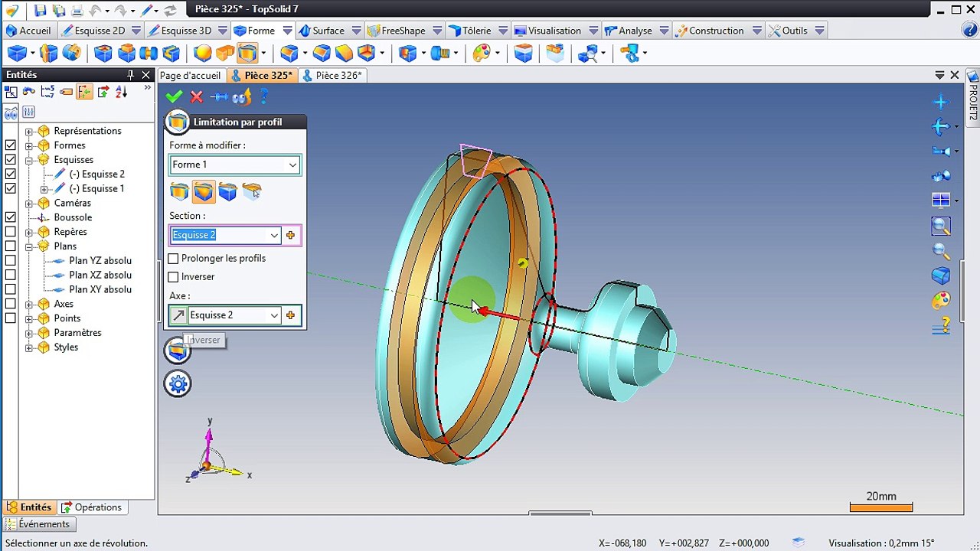Screen dimensions: 980x551
Task: Select Plan XY absolu in the tree
Action: click(100, 289)
